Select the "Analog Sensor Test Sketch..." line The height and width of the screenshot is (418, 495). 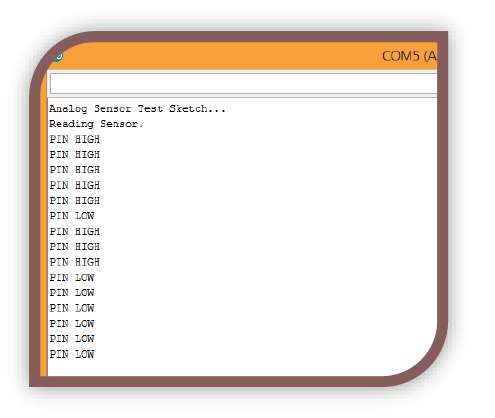click(x=137, y=109)
